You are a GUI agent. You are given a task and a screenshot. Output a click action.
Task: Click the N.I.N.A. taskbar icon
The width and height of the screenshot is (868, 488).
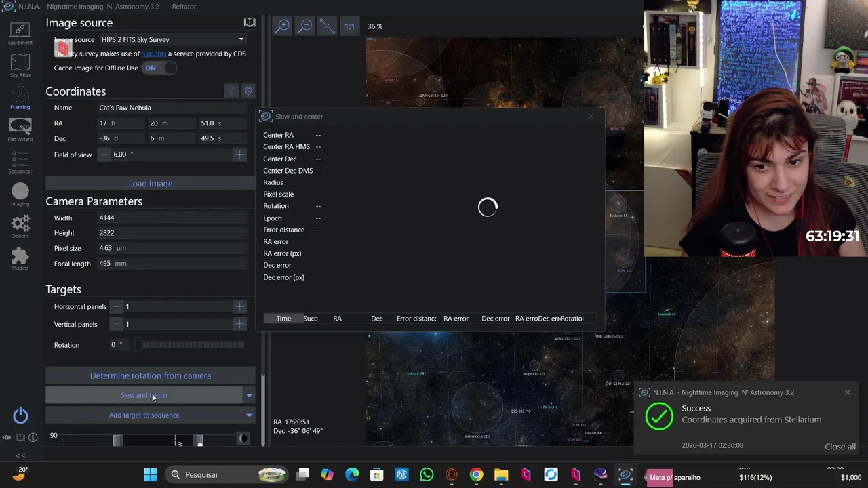coord(625,475)
